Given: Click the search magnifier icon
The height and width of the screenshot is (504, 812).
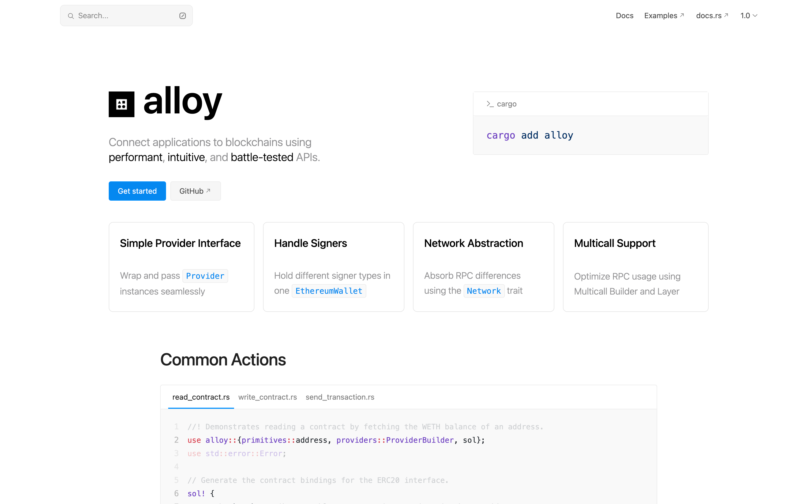Looking at the screenshot, I should 71,16.
